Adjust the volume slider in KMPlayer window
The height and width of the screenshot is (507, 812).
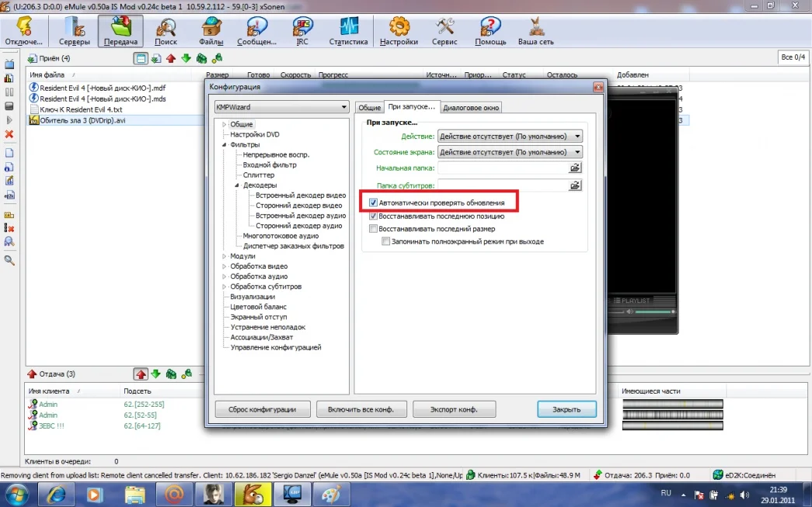point(654,312)
